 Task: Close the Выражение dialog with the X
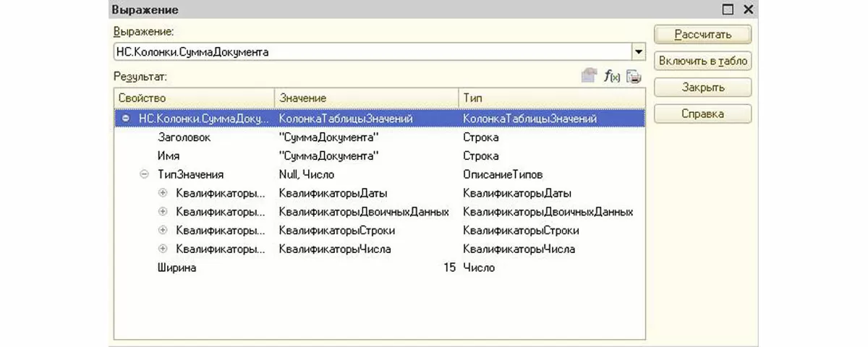[x=748, y=9]
